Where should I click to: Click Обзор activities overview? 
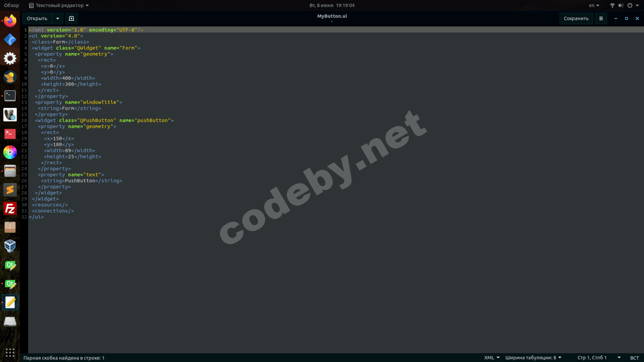[x=11, y=5]
